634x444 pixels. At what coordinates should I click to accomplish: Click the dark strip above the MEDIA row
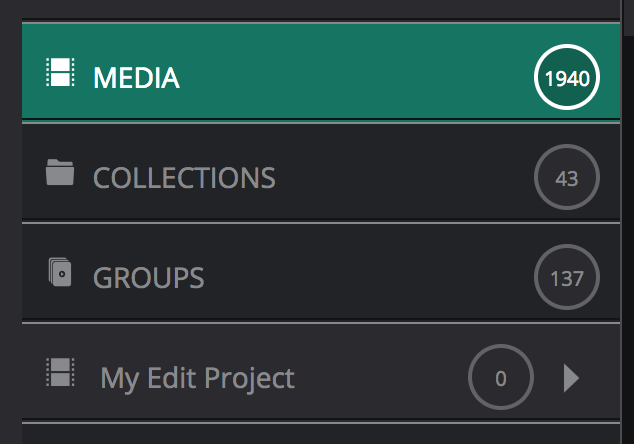(x=320, y=9)
